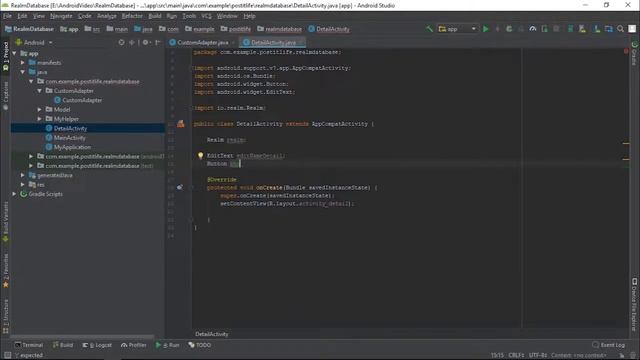Click the CRLF line separator in the status bar
This screenshot has width=640, height=360.
click(x=516, y=355)
